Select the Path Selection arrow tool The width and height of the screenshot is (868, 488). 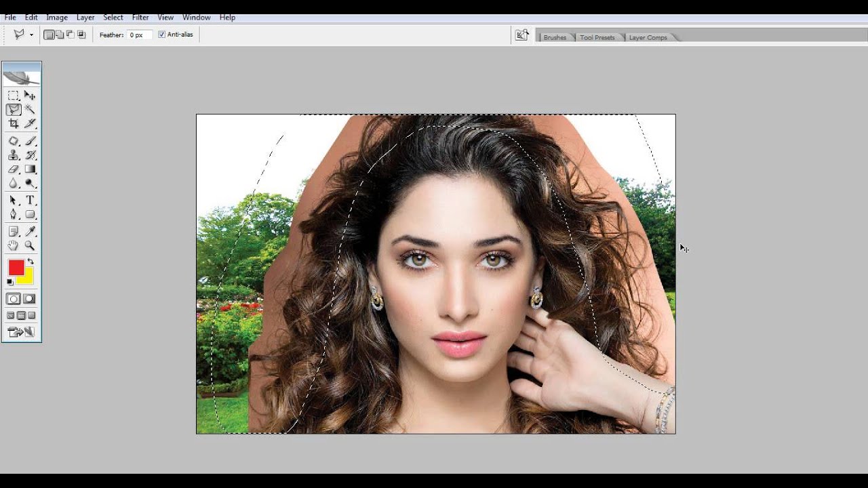coord(14,201)
